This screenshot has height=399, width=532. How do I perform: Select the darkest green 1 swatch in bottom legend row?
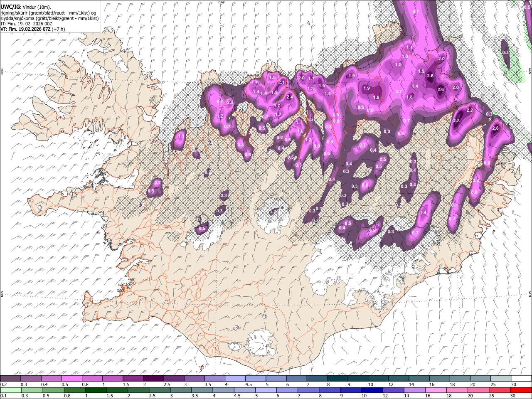pyautogui.click(x=96, y=390)
